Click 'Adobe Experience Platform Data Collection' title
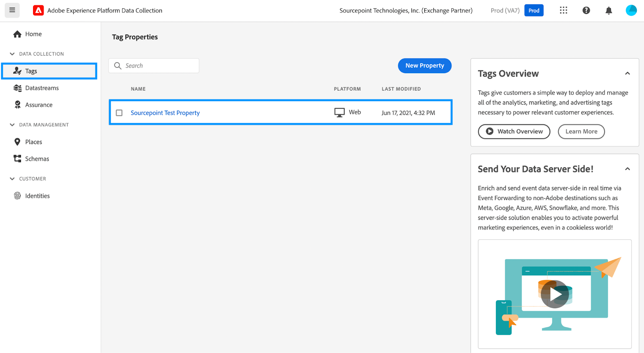This screenshot has height=353, width=644. coord(105,10)
